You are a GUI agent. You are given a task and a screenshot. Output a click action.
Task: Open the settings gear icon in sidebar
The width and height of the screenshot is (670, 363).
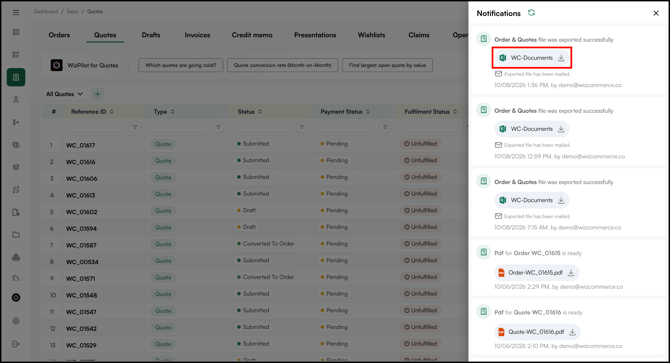pyautogui.click(x=16, y=321)
